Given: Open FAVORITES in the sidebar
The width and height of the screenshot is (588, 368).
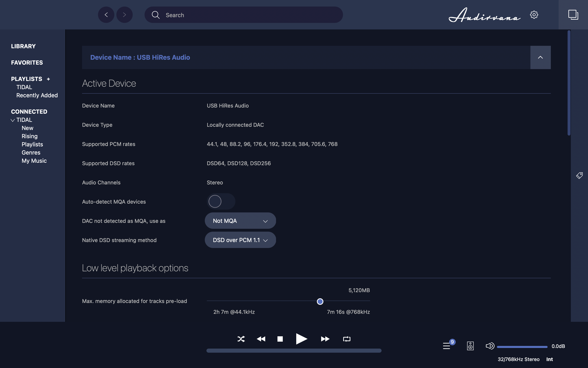Looking at the screenshot, I should (x=27, y=63).
